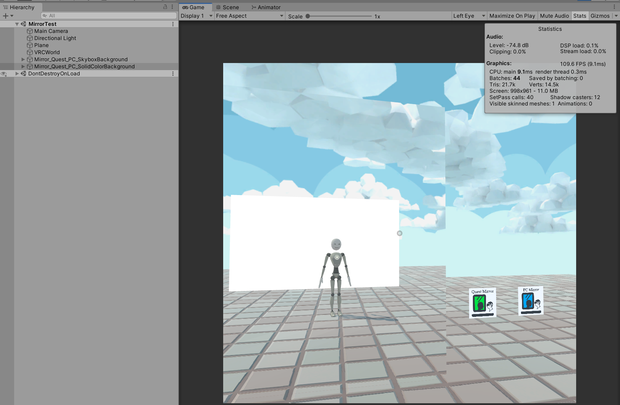This screenshot has height=405, width=620.
Task: Open the Free Aspect dropdown
Action: (x=250, y=16)
